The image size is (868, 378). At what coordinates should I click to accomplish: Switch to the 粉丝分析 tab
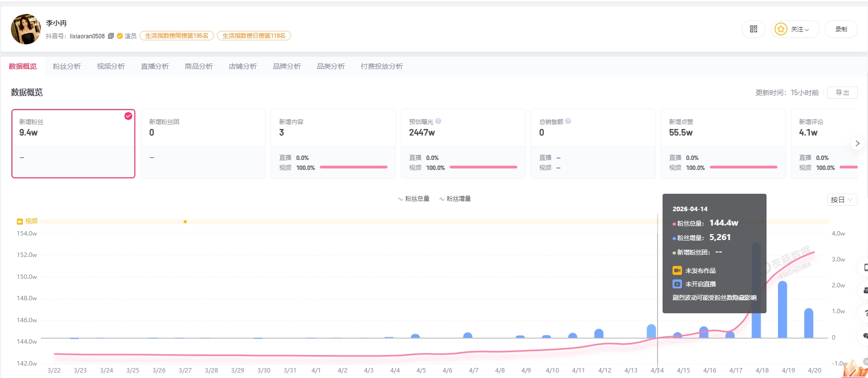pos(67,66)
